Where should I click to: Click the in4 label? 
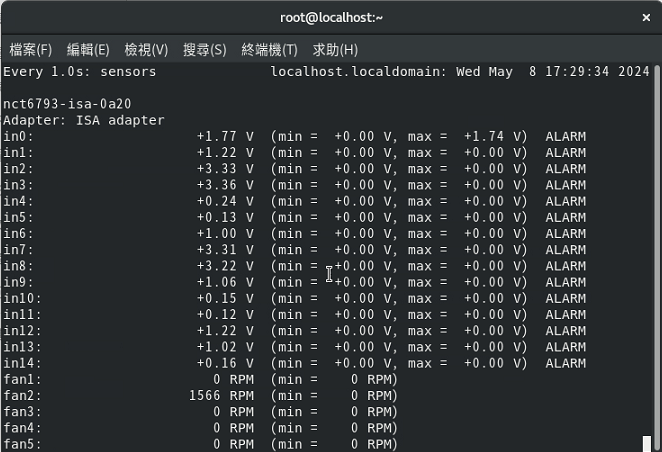click(x=18, y=201)
